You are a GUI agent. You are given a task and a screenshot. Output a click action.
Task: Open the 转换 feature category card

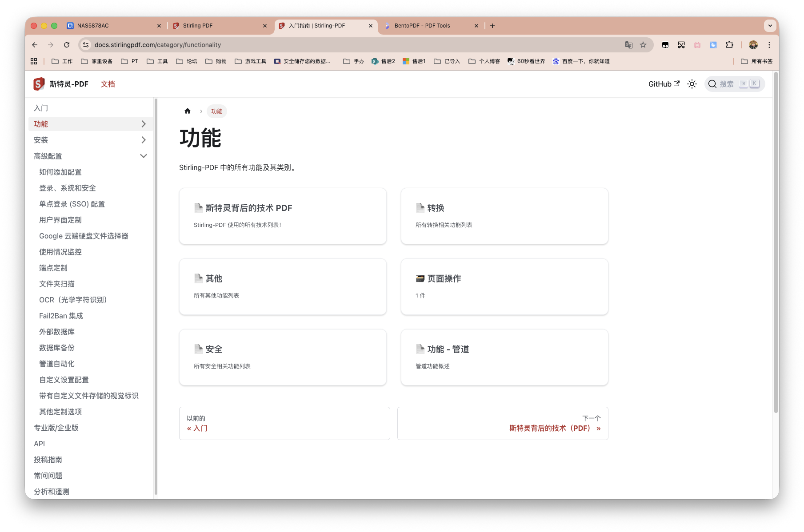pos(504,216)
